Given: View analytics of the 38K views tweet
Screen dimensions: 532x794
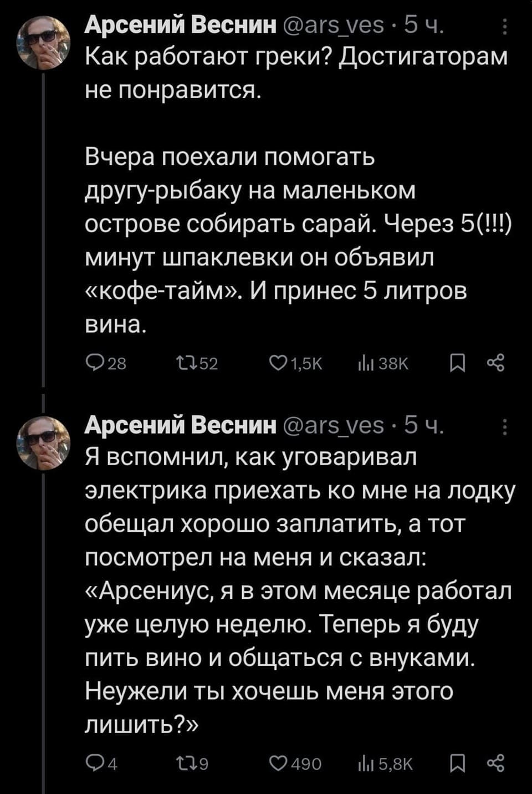Looking at the screenshot, I should point(364,364).
